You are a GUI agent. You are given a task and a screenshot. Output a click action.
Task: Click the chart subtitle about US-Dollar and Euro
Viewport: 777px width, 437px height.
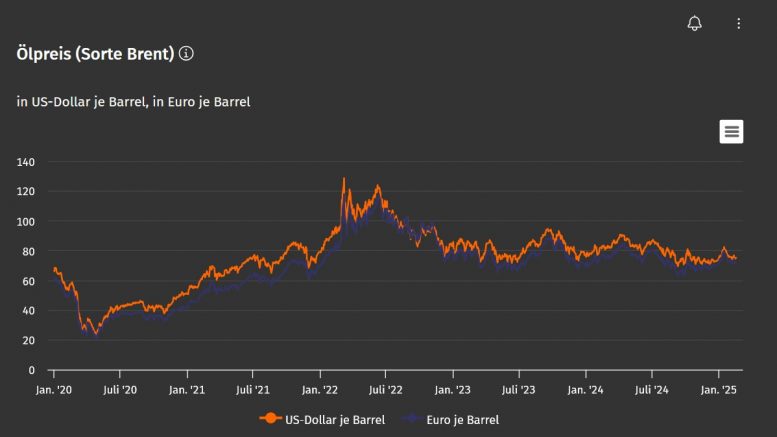point(133,101)
